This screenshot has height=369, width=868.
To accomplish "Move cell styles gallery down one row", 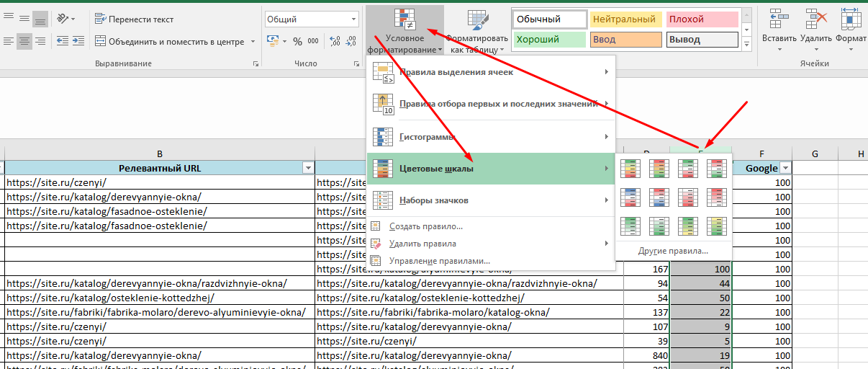I will click(x=747, y=30).
